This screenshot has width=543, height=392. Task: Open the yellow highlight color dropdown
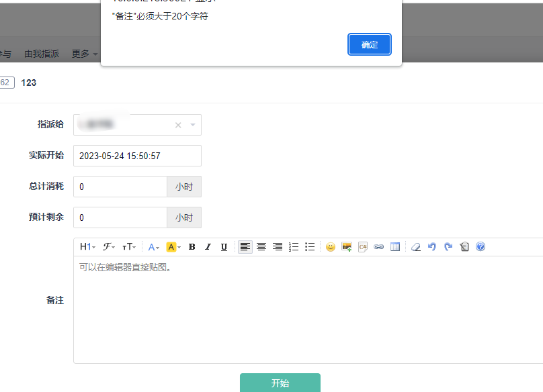click(173, 247)
